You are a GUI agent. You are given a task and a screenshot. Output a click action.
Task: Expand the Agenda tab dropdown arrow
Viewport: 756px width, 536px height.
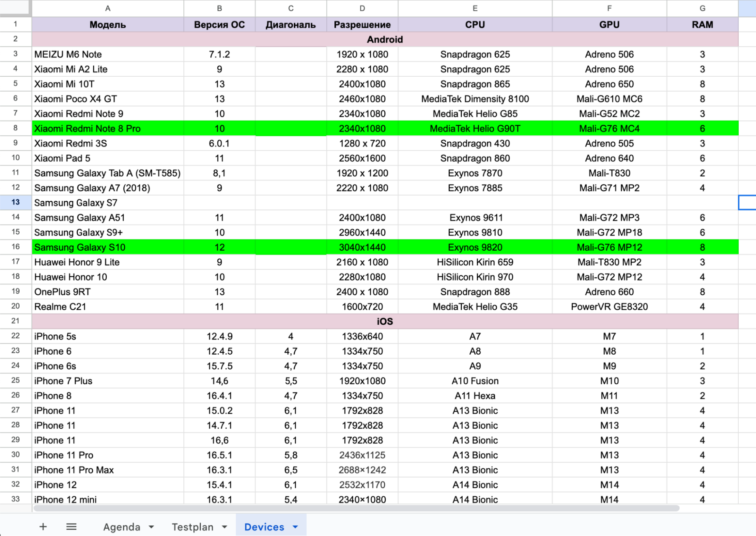pos(151,527)
